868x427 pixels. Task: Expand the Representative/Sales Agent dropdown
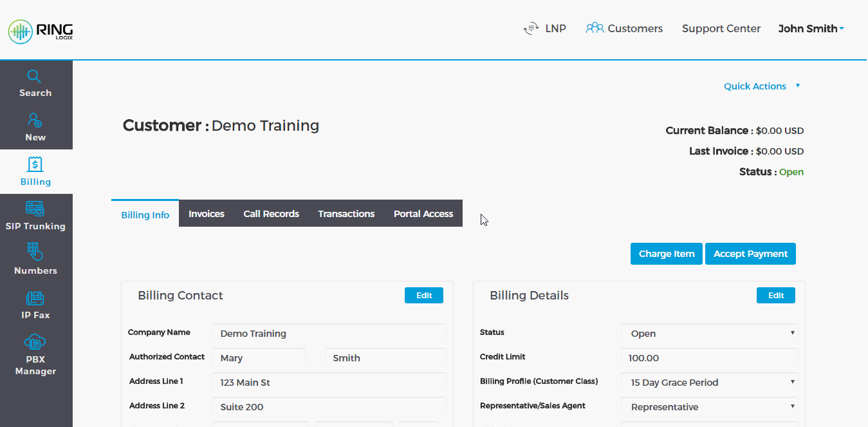pos(709,406)
